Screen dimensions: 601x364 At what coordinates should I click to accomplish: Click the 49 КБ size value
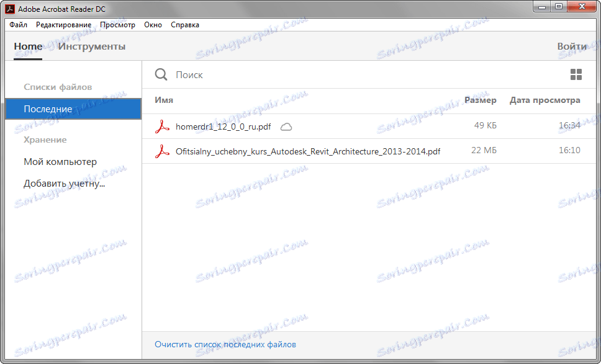(486, 125)
